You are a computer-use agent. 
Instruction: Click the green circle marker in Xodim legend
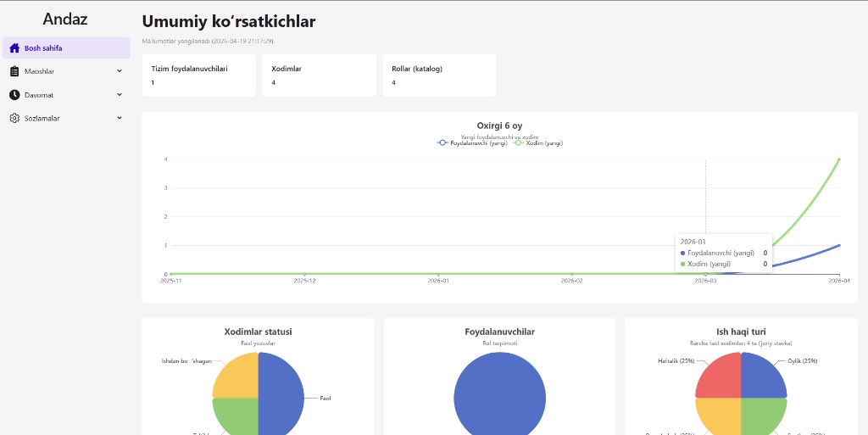[519, 143]
